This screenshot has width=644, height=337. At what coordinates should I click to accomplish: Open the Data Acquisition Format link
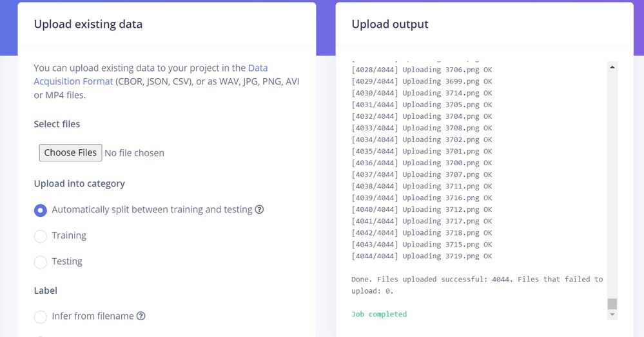tap(258, 68)
